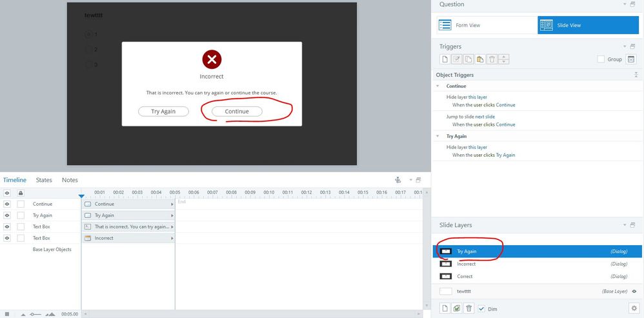Switch to Form View
Image resolution: width=644 pixels, height=318 pixels.
coord(487,25)
